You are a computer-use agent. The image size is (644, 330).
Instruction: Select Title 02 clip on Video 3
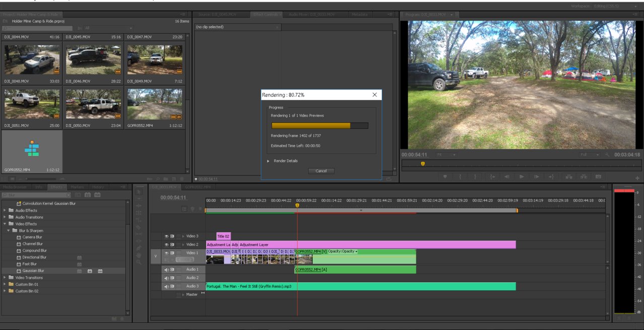(223, 236)
